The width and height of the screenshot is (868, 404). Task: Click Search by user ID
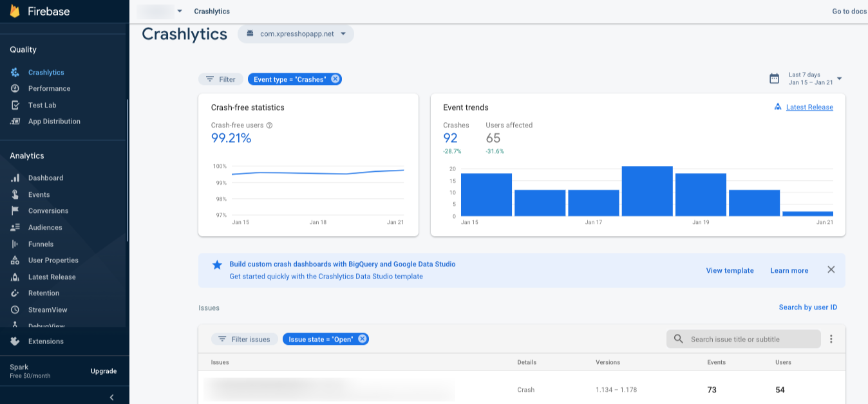point(808,308)
